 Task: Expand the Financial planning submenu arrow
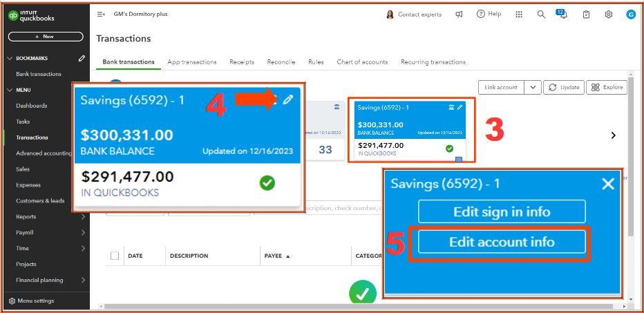pos(83,280)
